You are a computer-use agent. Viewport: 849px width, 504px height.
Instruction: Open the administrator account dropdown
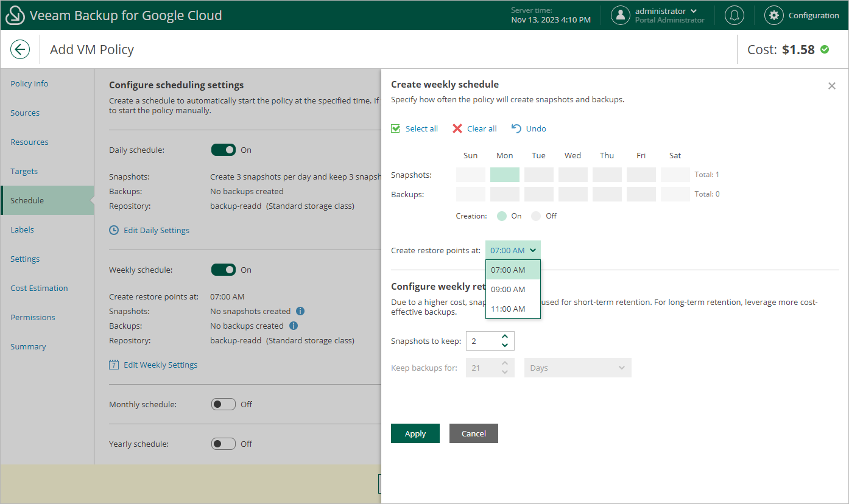click(x=694, y=11)
